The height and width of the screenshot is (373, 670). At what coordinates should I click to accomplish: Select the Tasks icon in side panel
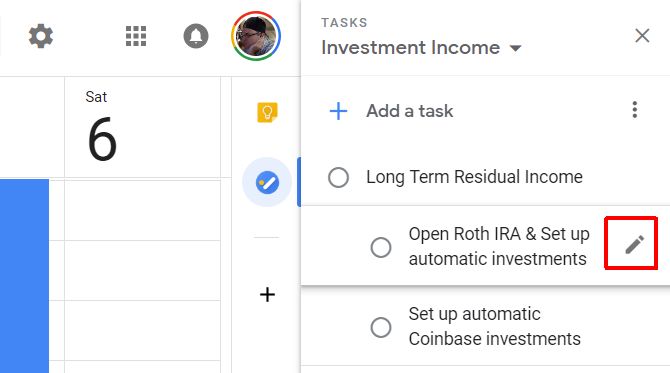tap(267, 182)
